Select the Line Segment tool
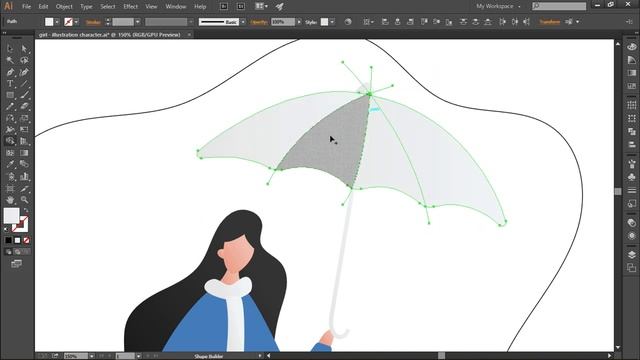Image resolution: width=640 pixels, height=360 pixels. point(24,84)
